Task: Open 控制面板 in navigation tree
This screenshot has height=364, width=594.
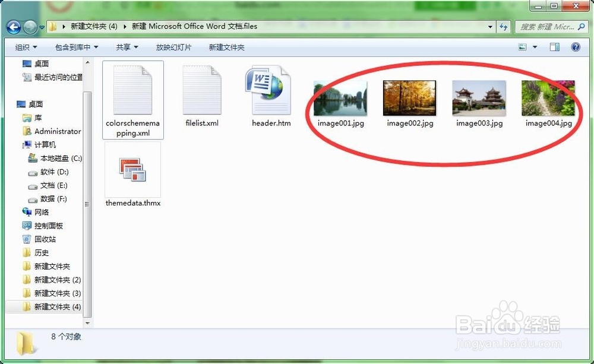Action: pyautogui.click(x=43, y=226)
